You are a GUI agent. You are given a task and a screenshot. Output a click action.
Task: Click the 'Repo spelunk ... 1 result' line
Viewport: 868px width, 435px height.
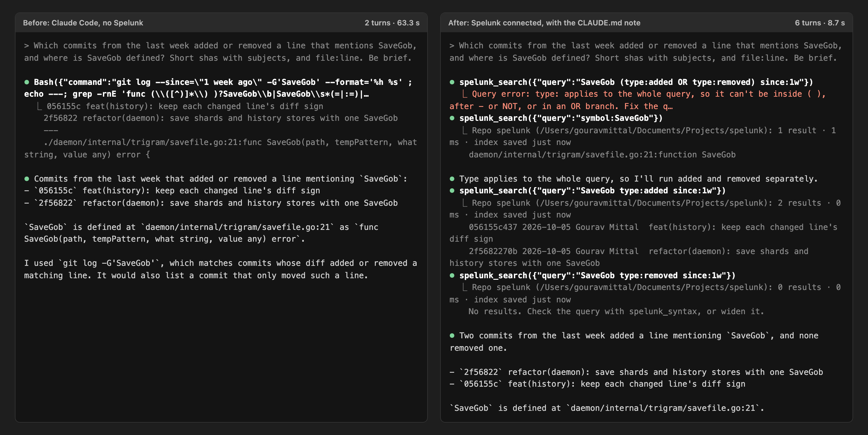pyautogui.click(x=643, y=136)
